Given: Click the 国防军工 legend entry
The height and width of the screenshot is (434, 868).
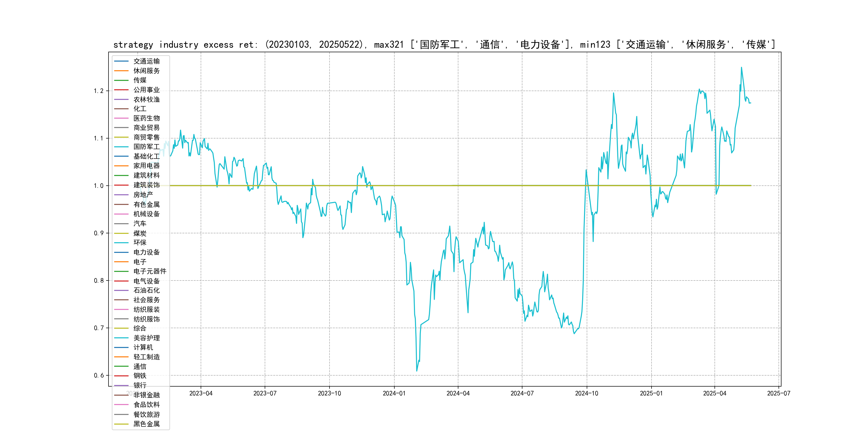Looking at the screenshot, I should [146, 147].
